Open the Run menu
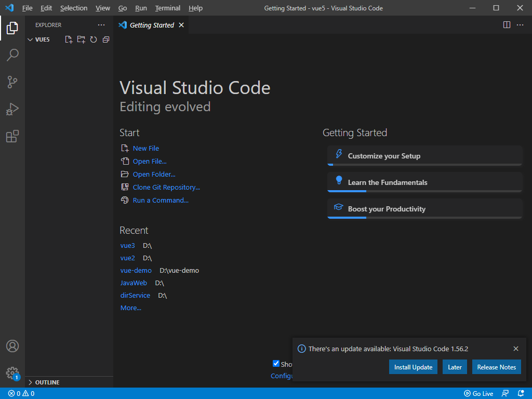 [141, 8]
